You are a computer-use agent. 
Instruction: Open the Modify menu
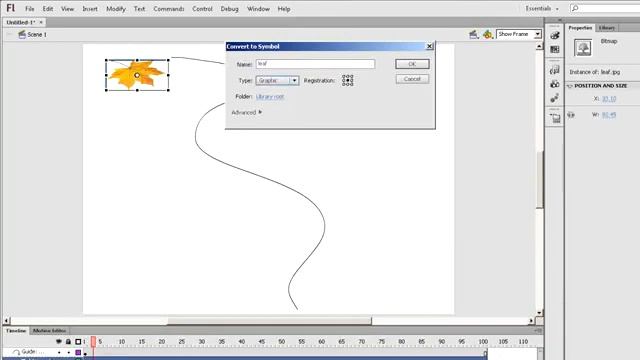coord(116,9)
